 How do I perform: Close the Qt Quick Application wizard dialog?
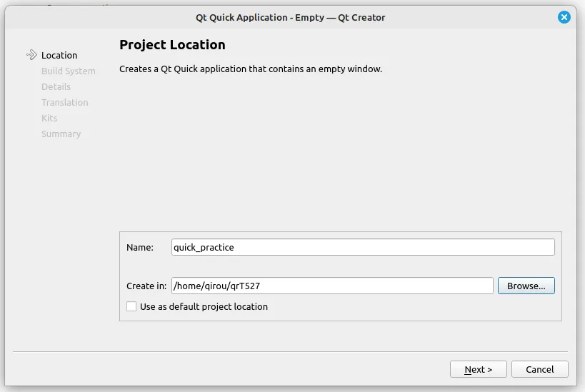[x=564, y=17]
